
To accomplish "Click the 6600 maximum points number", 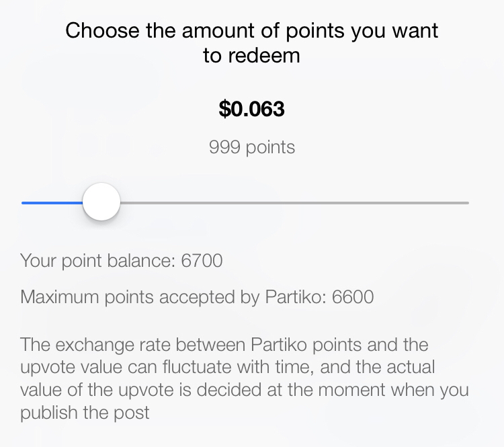I will pyautogui.click(x=353, y=296).
